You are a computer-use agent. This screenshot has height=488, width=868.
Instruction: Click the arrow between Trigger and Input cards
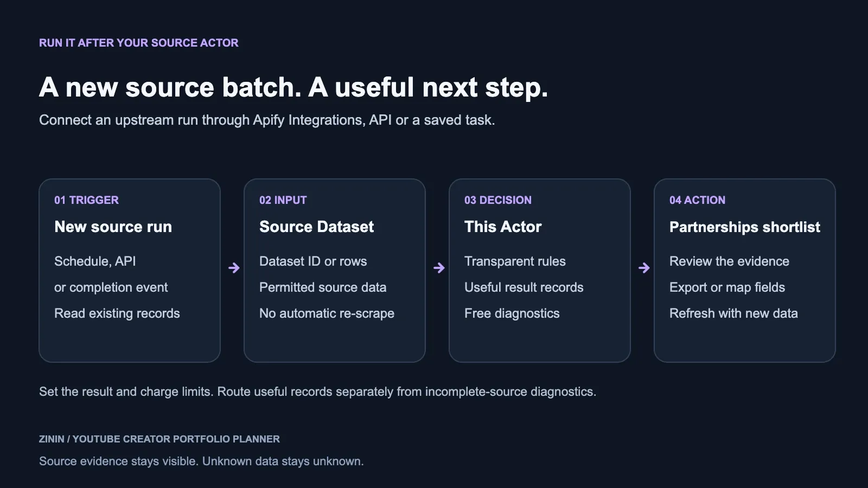click(234, 268)
